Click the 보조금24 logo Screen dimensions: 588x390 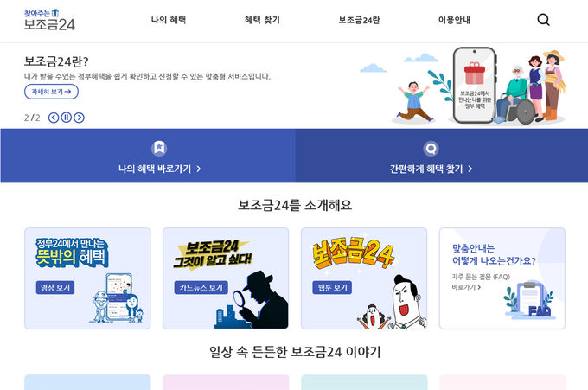pos(49,20)
